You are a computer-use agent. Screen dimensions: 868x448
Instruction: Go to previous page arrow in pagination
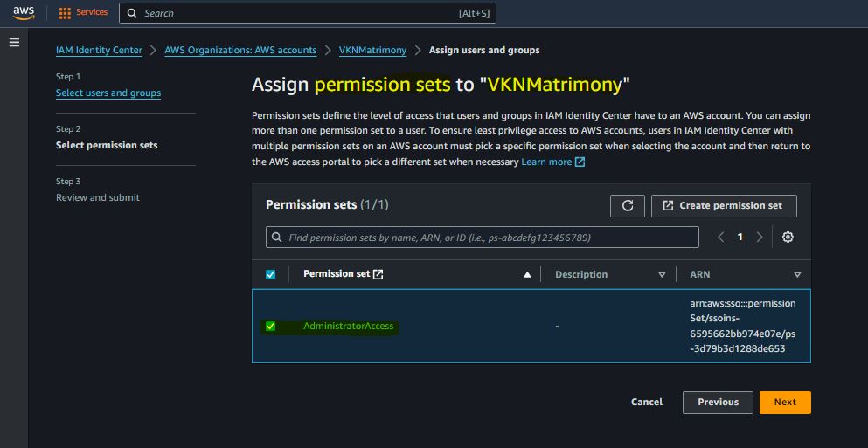coord(721,238)
